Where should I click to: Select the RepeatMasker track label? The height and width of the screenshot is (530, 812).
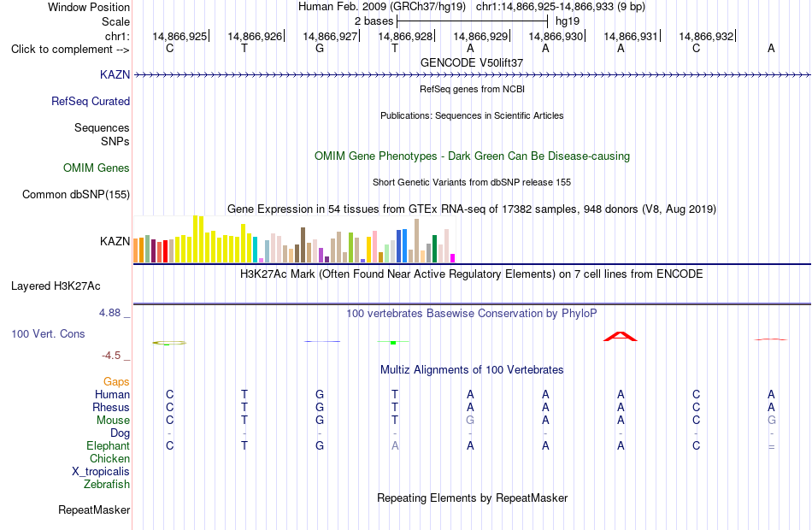click(94, 509)
